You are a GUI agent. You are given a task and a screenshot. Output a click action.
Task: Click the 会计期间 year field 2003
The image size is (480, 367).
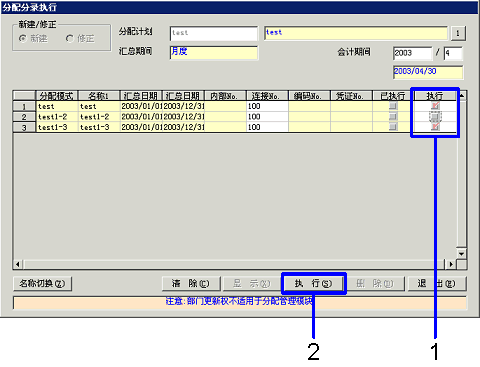(412, 53)
